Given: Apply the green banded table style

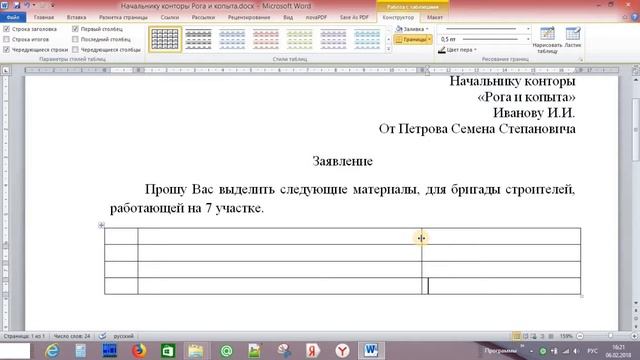Looking at the screenshot, I should pyautogui.click(x=300, y=40).
